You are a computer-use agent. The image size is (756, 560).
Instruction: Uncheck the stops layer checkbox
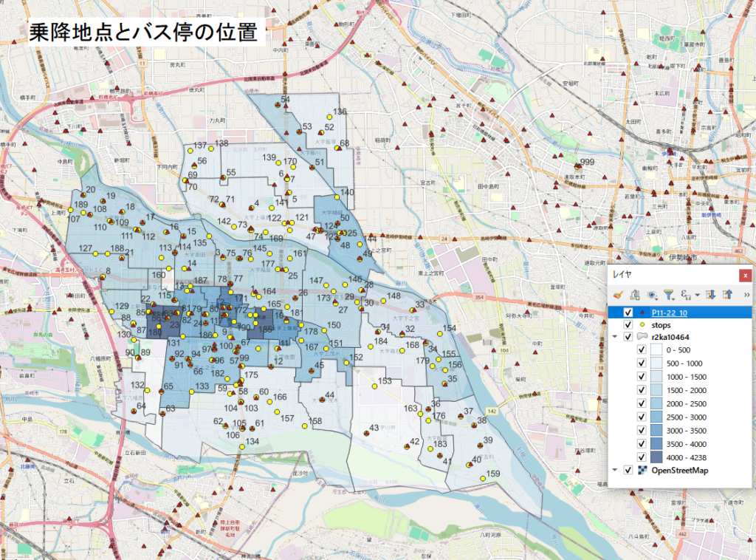point(628,324)
